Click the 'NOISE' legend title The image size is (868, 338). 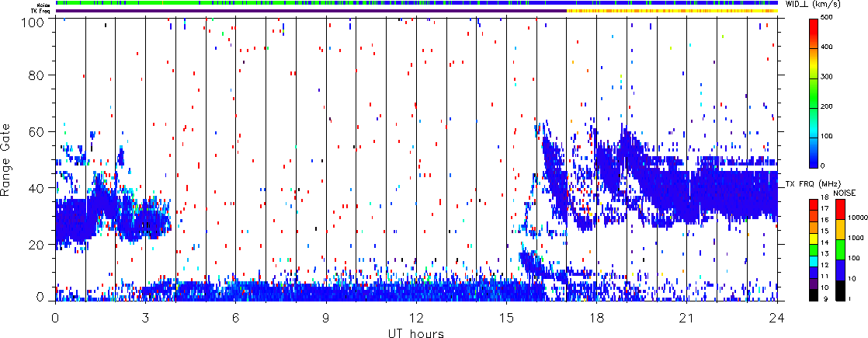click(x=845, y=193)
